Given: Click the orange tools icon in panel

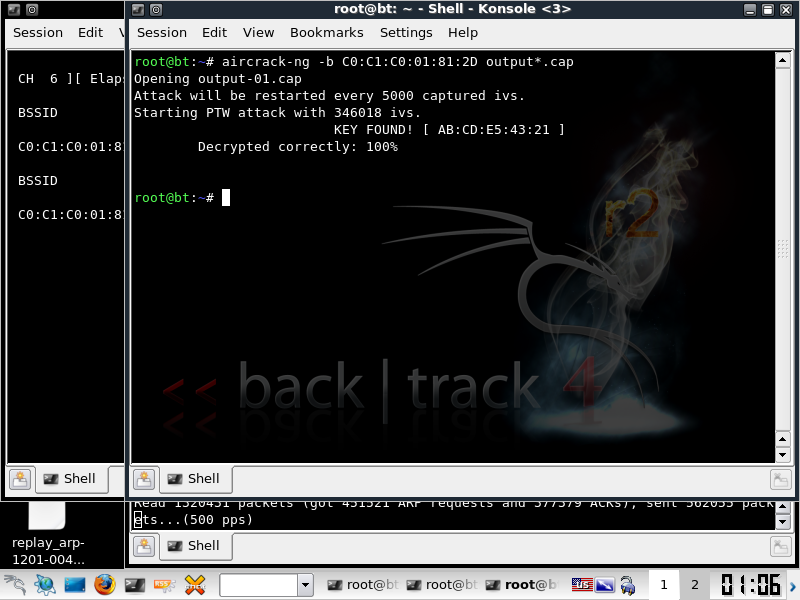Looking at the screenshot, I should click(196, 585).
